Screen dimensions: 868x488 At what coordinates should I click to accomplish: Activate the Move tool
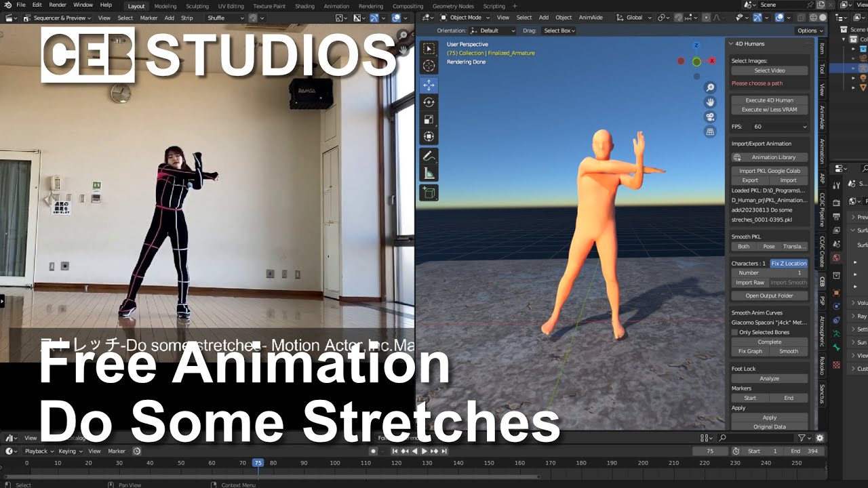click(x=429, y=85)
